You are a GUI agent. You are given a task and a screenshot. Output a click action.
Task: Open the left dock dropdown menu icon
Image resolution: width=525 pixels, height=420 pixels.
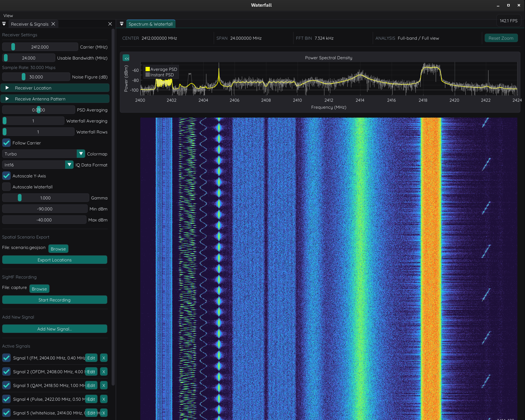point(4,24)
